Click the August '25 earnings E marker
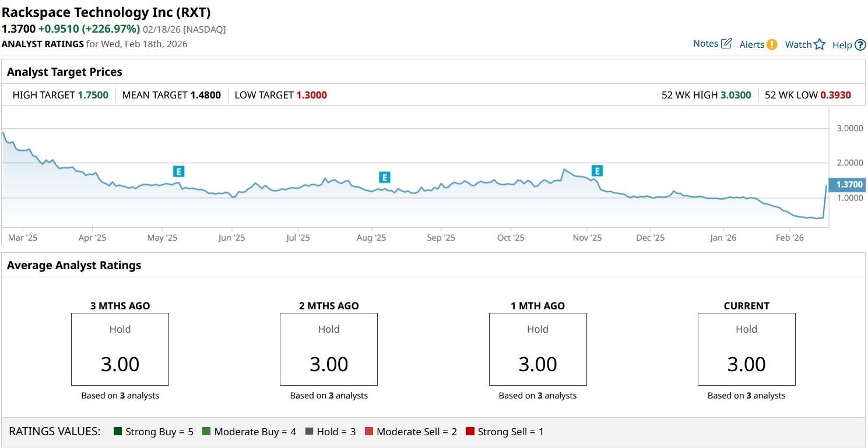Screen dimensions: 868x448 [384, 177]
